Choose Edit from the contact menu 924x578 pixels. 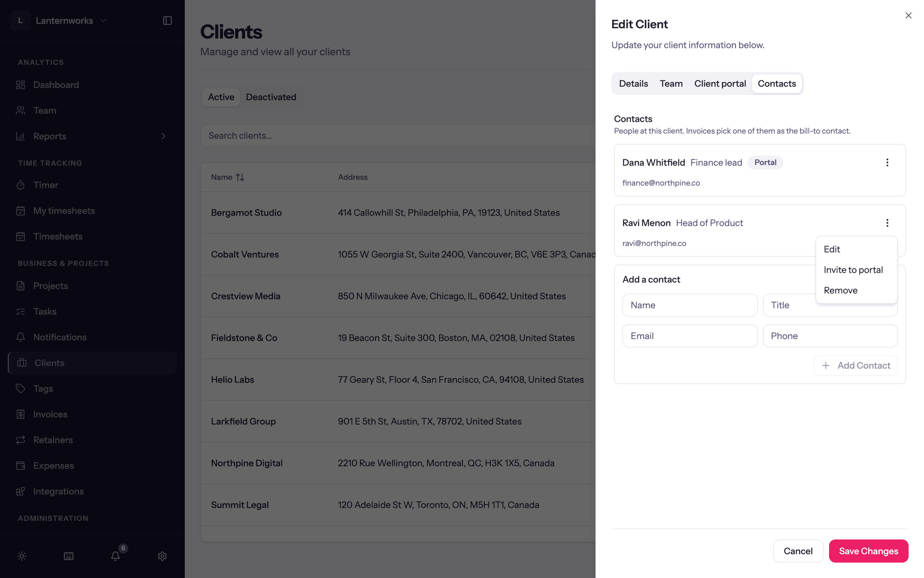[856, 249]
